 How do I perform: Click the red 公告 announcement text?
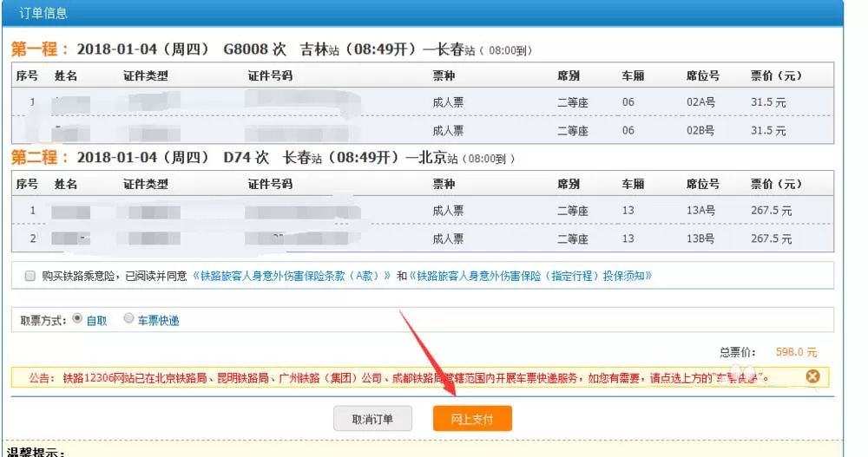tap(398, 378)
